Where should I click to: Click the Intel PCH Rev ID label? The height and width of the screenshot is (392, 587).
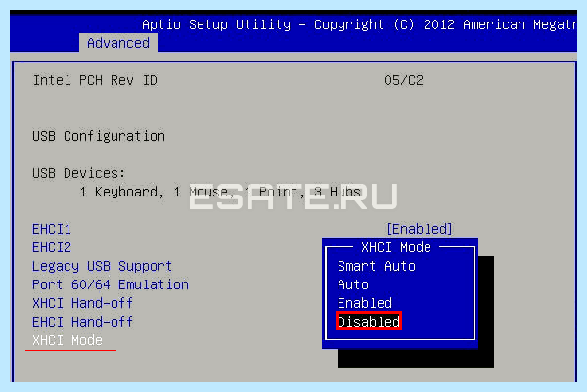pos(95,80)
